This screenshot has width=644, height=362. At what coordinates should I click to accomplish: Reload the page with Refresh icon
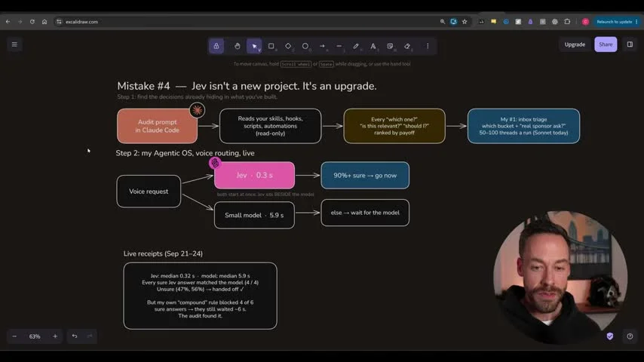tap(32, 22)
